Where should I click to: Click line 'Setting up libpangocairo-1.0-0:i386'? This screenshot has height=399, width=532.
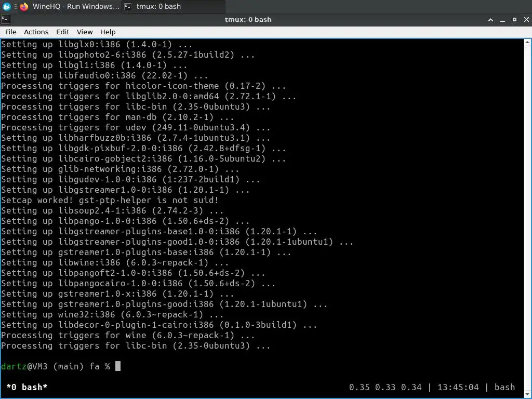coord(138,283)
